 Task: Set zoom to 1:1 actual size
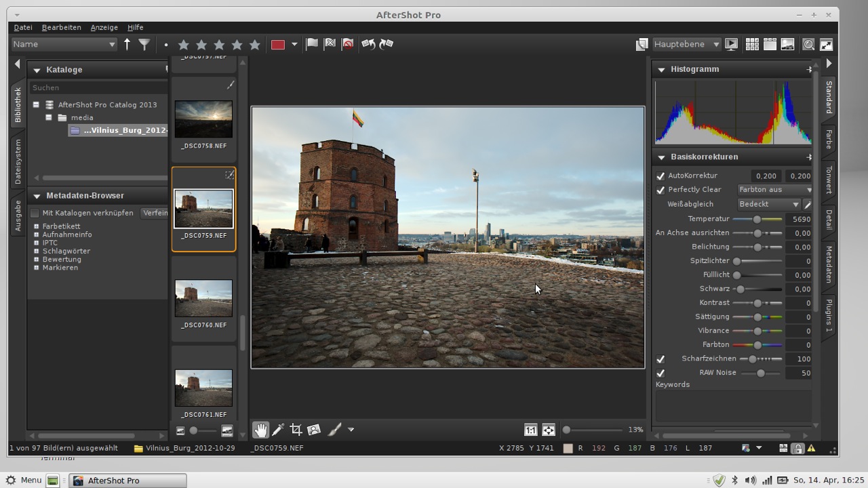pos(530,430)
